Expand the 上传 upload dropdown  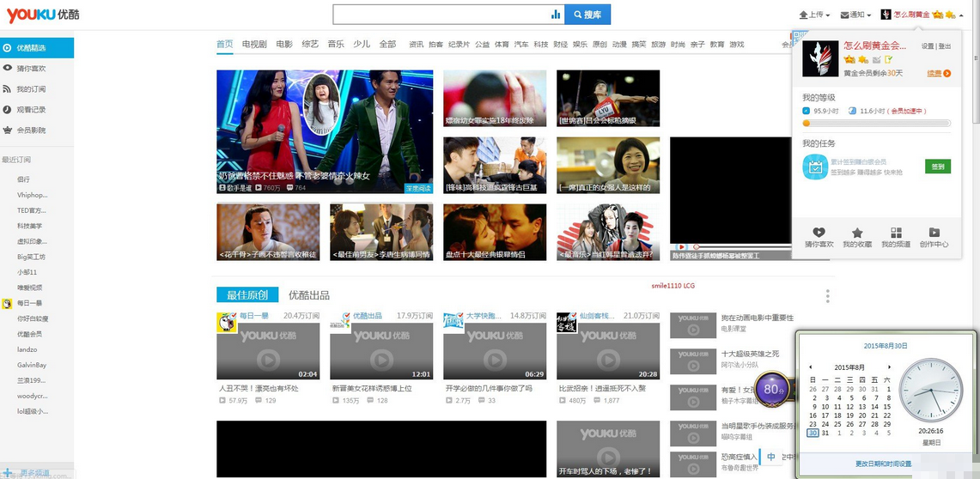(x=814, y=15)
